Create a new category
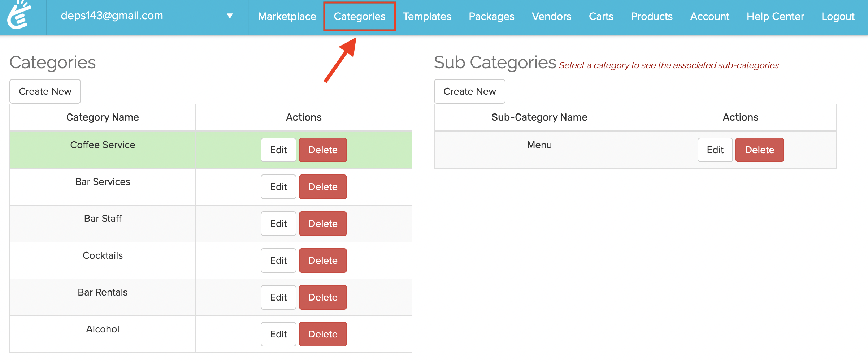 click(45, 91)
